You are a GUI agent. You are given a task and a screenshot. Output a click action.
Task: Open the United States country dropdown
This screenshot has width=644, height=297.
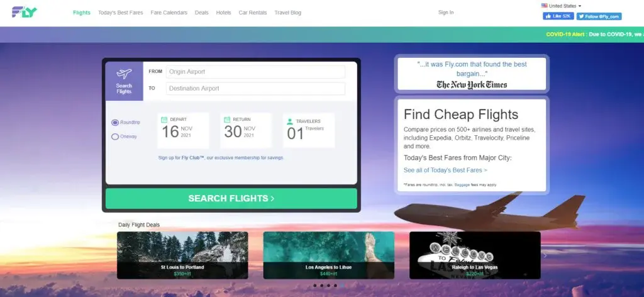pyautogui.click(x=561, y=6)
